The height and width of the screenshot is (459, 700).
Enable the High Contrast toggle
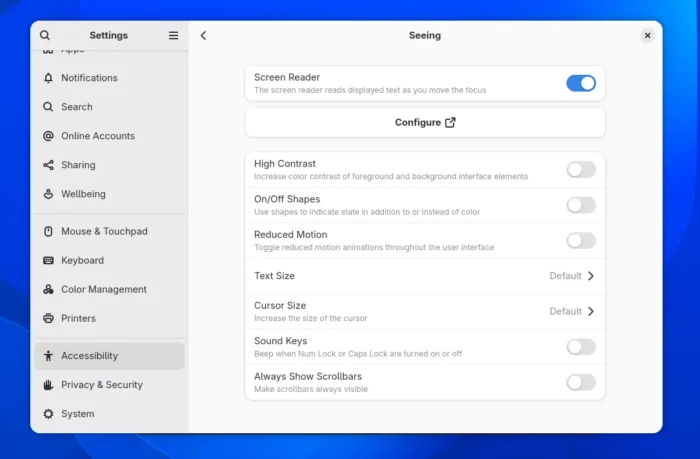pyautogui.click(x=581, y=170)
